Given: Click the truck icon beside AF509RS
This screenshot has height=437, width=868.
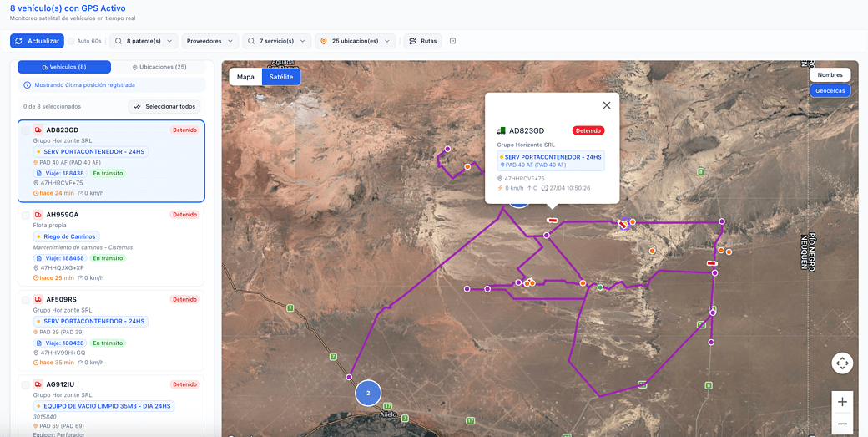Looking at the screenshot, I should pyautogui.click(x=38, y=300).
